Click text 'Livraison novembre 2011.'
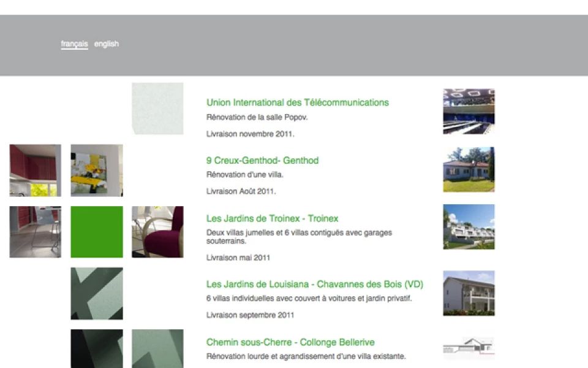The width and height of the screenshot is (588, 368). point(250,134)
